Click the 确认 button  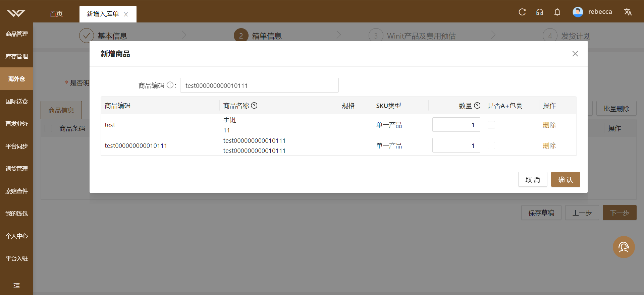(x=566, y=179)
